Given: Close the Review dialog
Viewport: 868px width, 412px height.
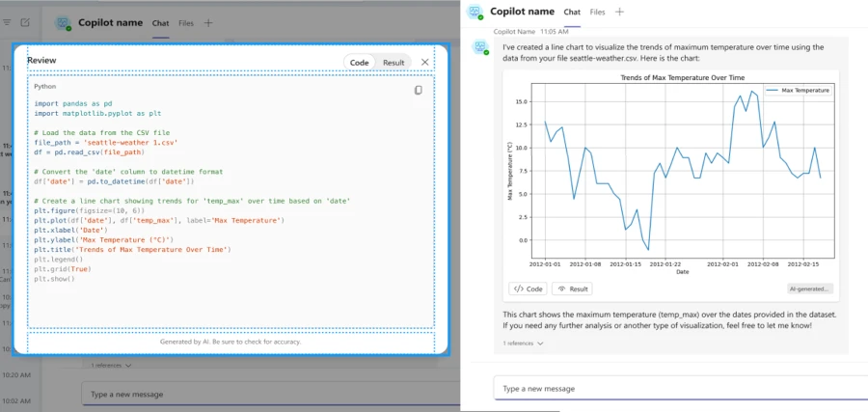Looking at the screenshot, I should pyautogui.click(x=425, y=62).
